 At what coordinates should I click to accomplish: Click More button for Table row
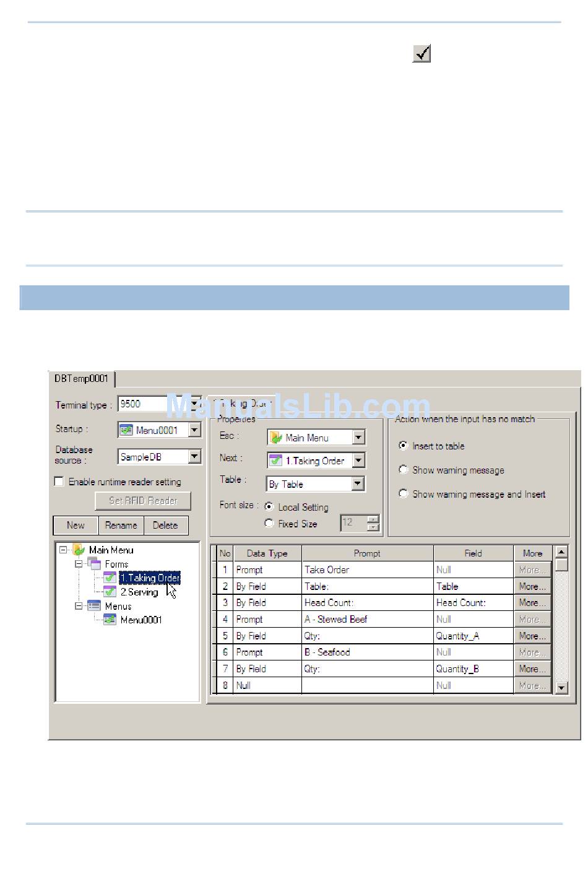[532, 586]
